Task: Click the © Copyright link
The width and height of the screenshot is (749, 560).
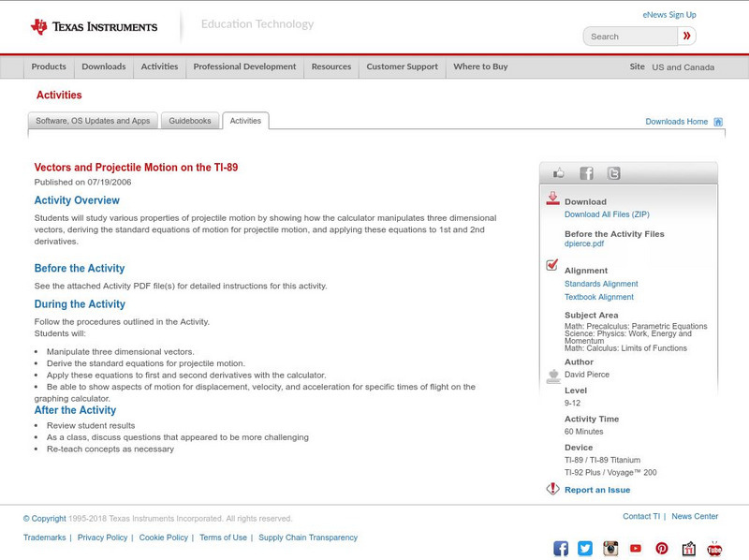Action: 44,519
